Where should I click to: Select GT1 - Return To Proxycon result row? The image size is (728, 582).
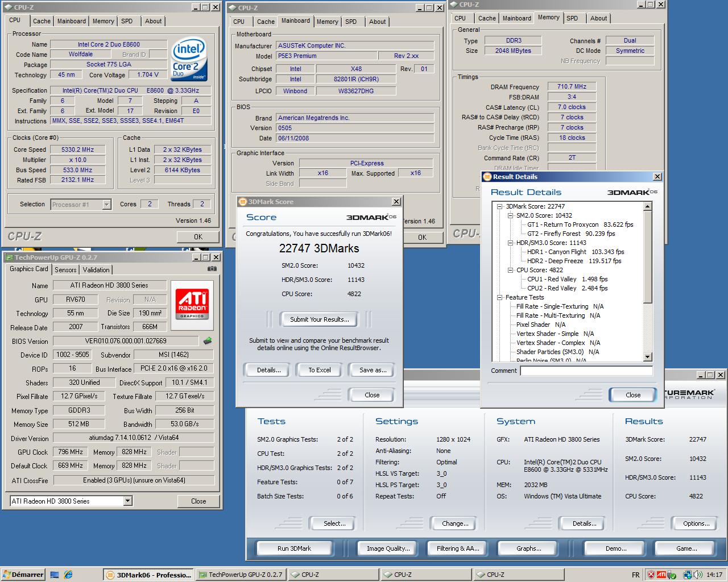(x=580, y=225)
